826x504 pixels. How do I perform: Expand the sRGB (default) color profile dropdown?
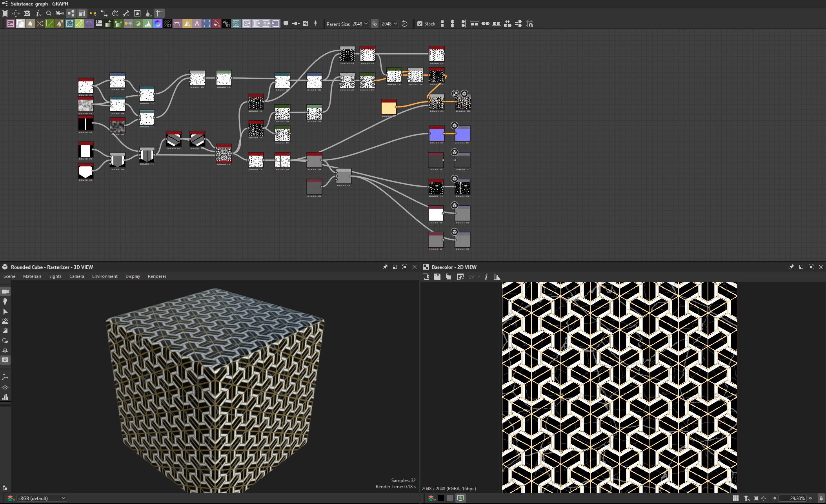coord(42,498)
